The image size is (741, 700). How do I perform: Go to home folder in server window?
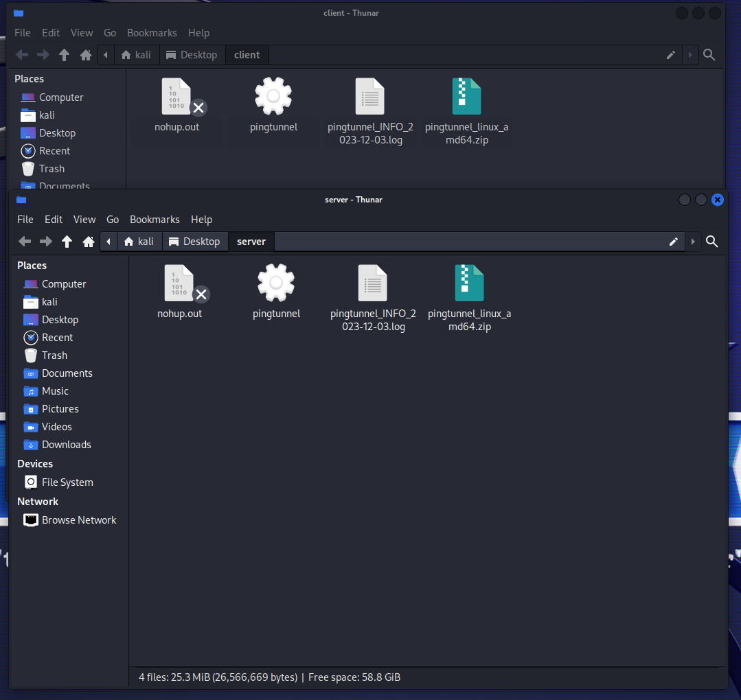point(89,242)
